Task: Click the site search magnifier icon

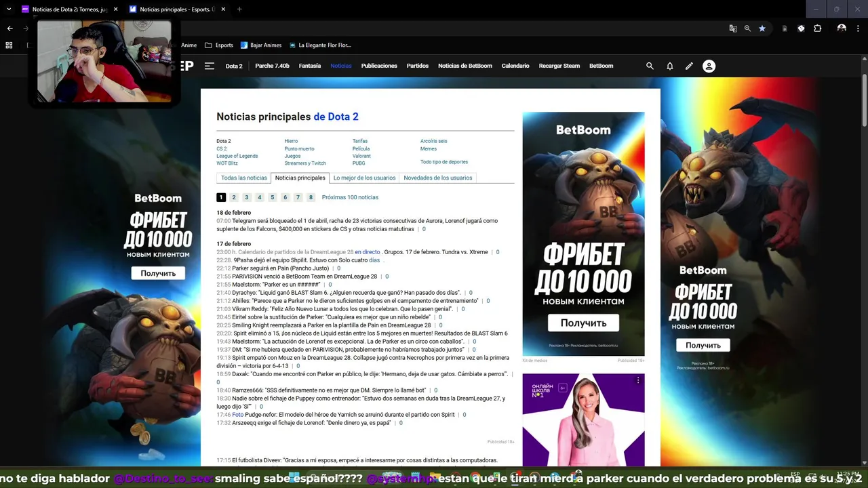Action: click(650, 66)
